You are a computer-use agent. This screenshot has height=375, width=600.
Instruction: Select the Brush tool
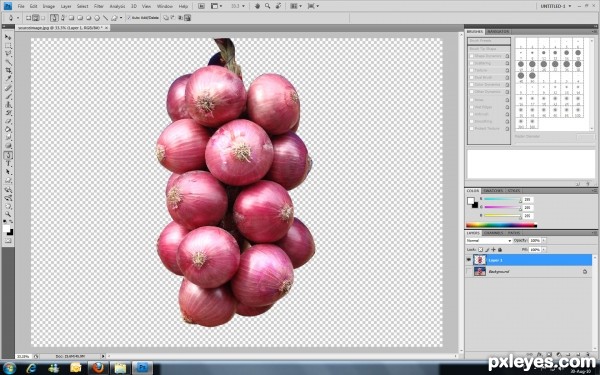tap(8, 96)
